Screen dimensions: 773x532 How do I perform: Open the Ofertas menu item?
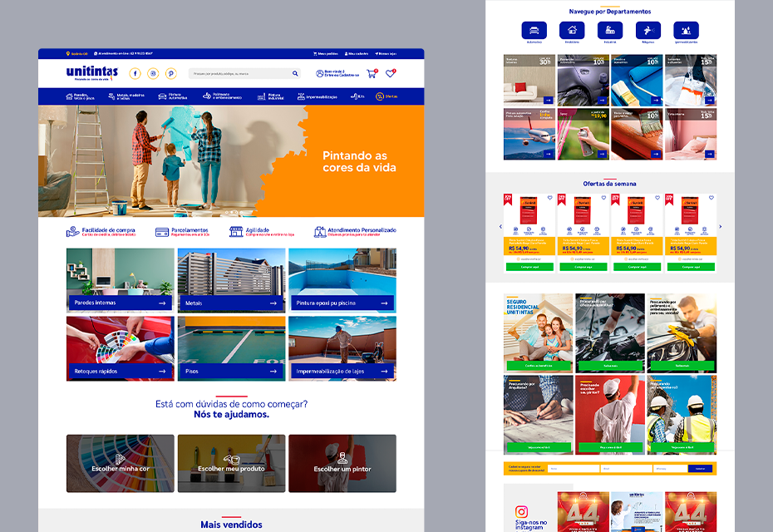(386, 96)
